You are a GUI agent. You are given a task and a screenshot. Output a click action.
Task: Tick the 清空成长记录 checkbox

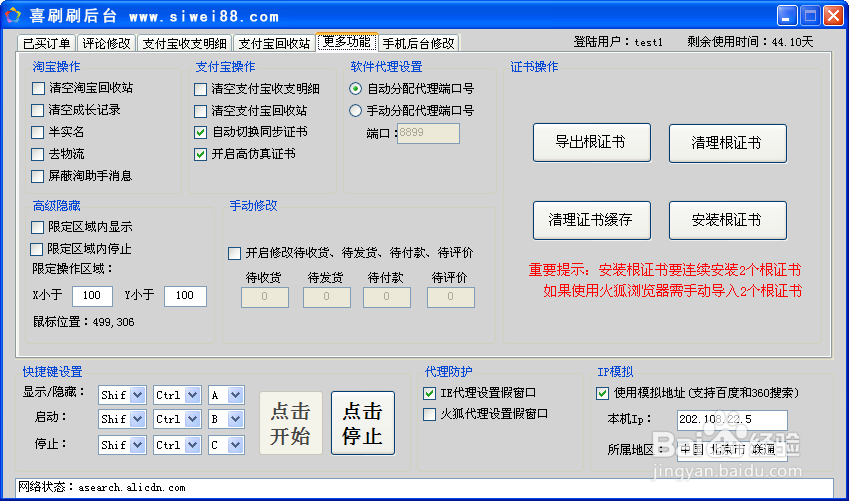[x=38, y=110]
